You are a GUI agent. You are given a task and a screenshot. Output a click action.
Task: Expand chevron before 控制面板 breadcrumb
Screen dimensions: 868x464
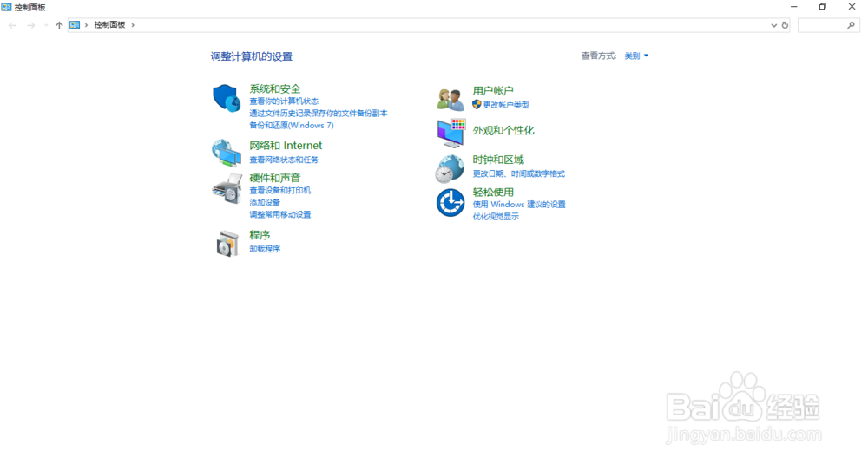coord(86,25)
